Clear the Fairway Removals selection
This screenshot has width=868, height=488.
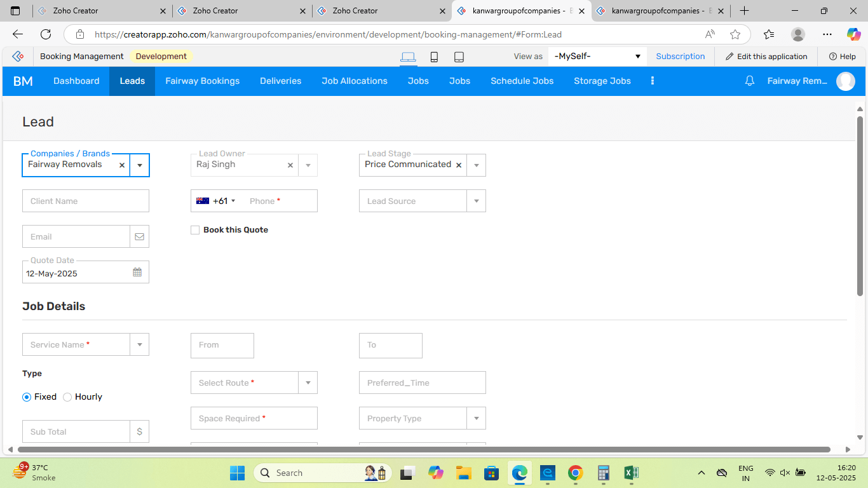(x=122, y=165)
